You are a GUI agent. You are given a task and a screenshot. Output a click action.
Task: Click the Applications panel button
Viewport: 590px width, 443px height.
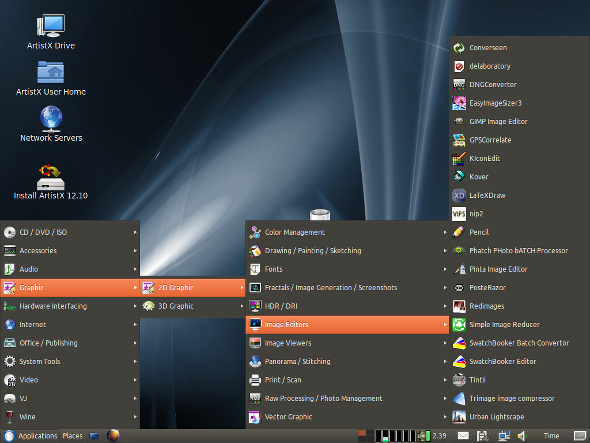[30, 436]
